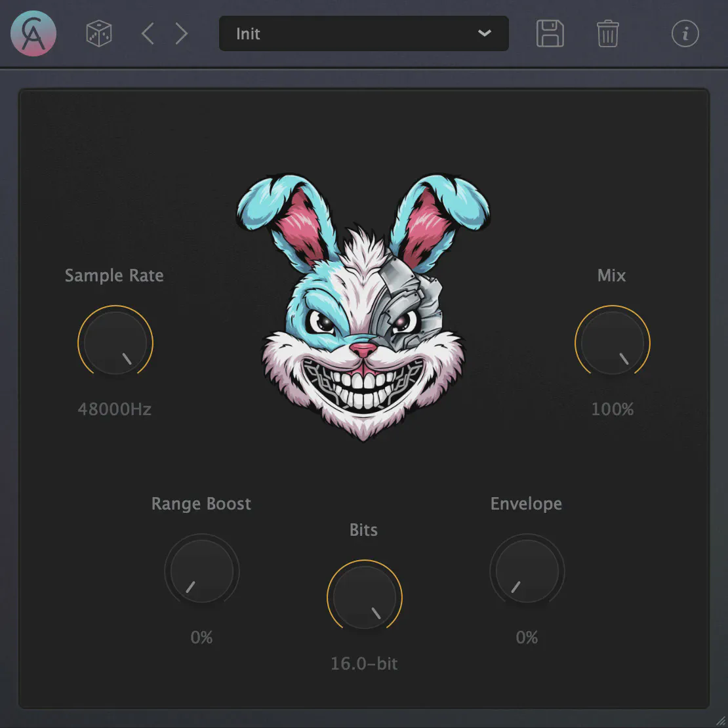
Task: Randomize the preset with the dice icon
Action: (x=99, y=33)
